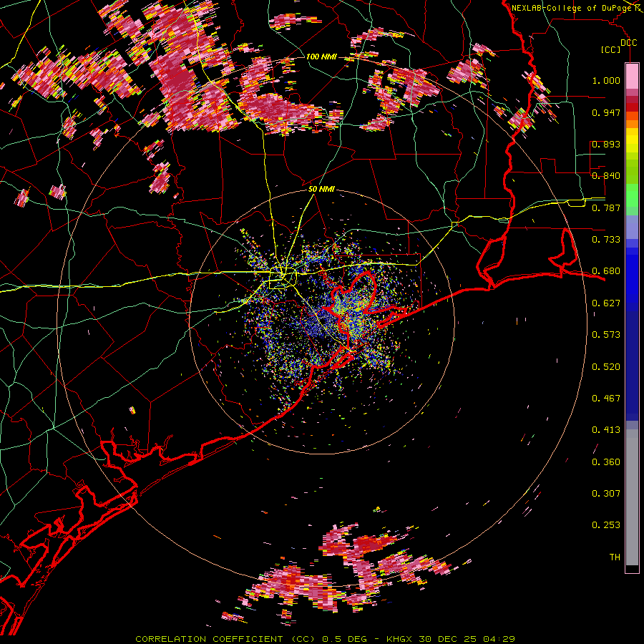This screenshot has height=644, width=644.
Task: Click the 0.253 colorbar value label
Action: coord(606,525)
